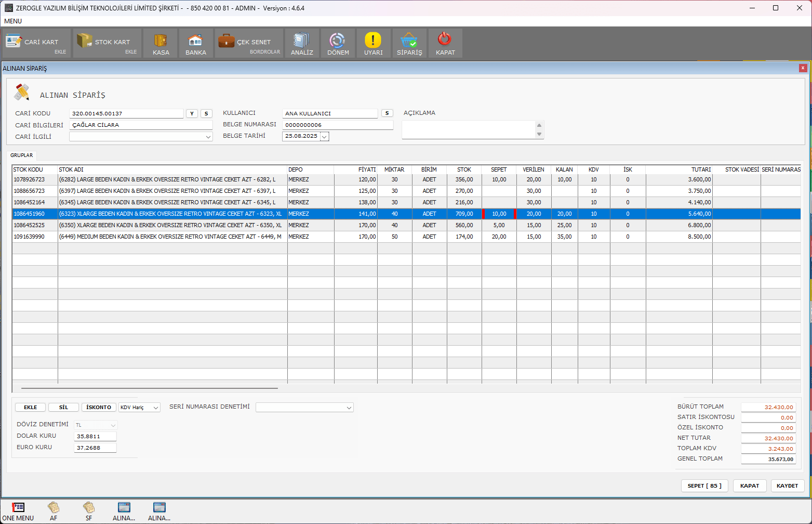
Task: Open the SEPET [ 85 ] button
Action: [x=704, y=486]
